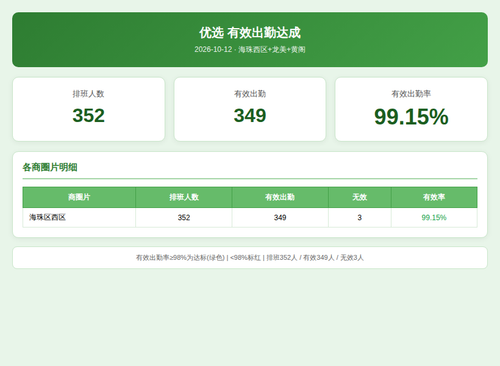Click the '排班人数' table column header
500x366 pixels.
click(184, 197)
